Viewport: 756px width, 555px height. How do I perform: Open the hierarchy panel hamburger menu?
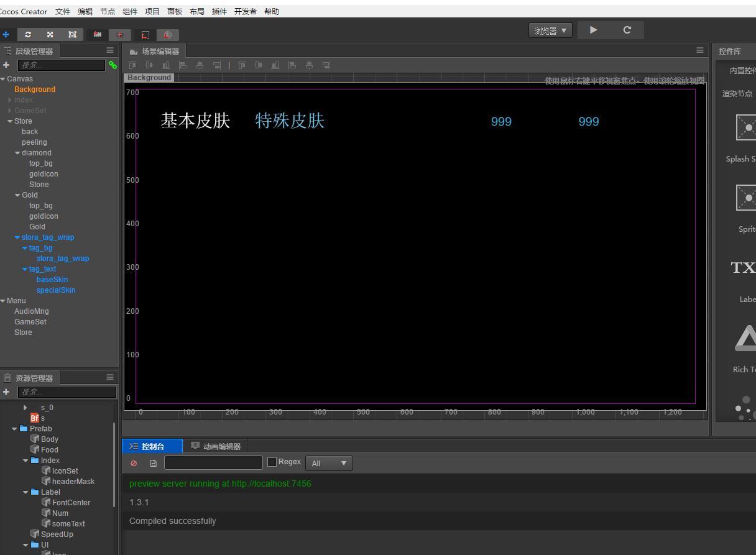point(110,50)
